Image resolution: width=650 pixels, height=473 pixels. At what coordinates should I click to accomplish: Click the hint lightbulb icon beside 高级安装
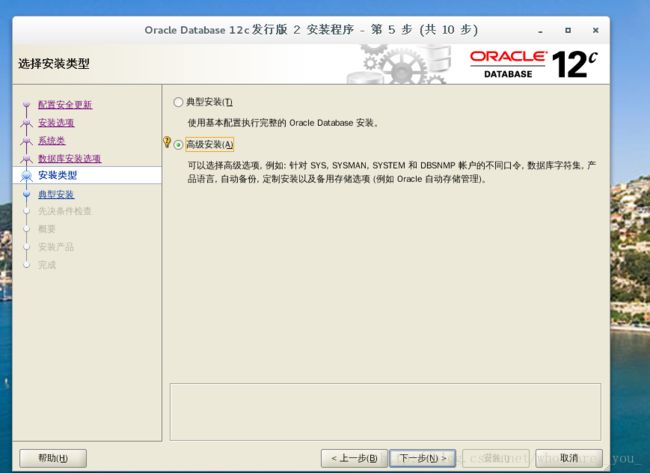point(167,142)
